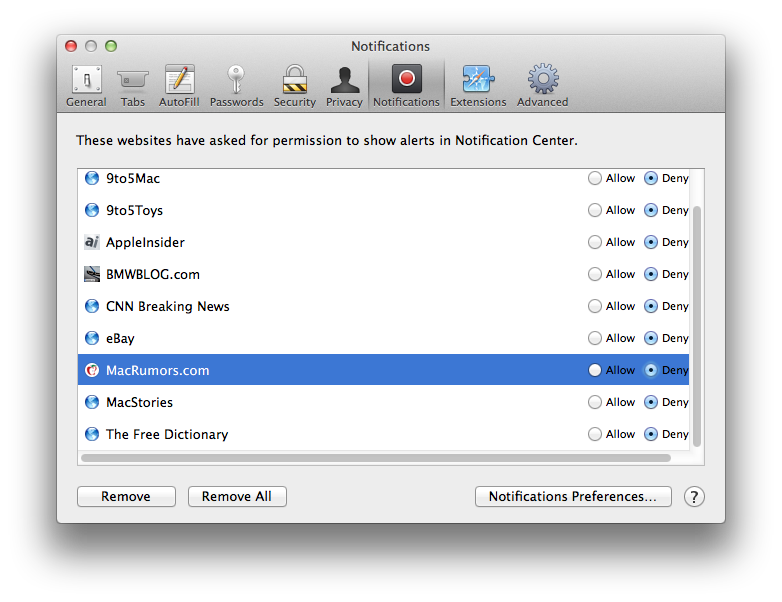Allow notifications for AppleInsider
The height and width of the screenshot is (602, 782).
pyautogui.click(x=594, y=242)
